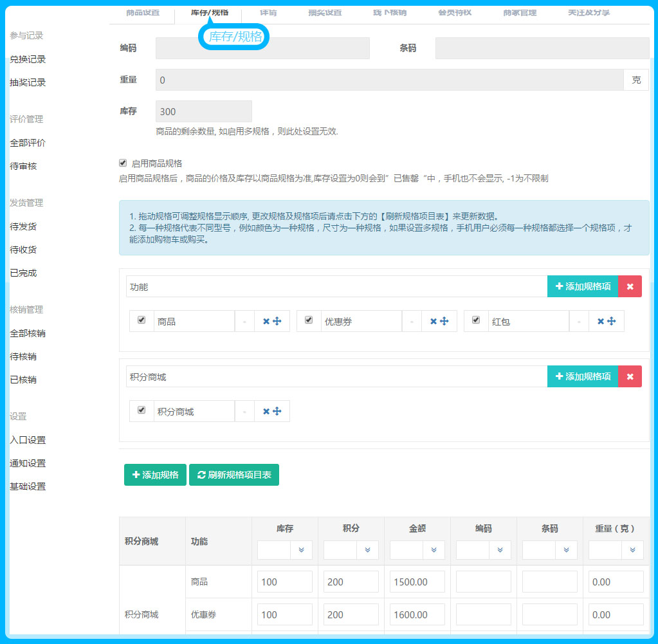The image size is (658, 644).
Task: Click the chevron button under 重量（克） column header
Action: pyautogui.click(x=632, y=550)
